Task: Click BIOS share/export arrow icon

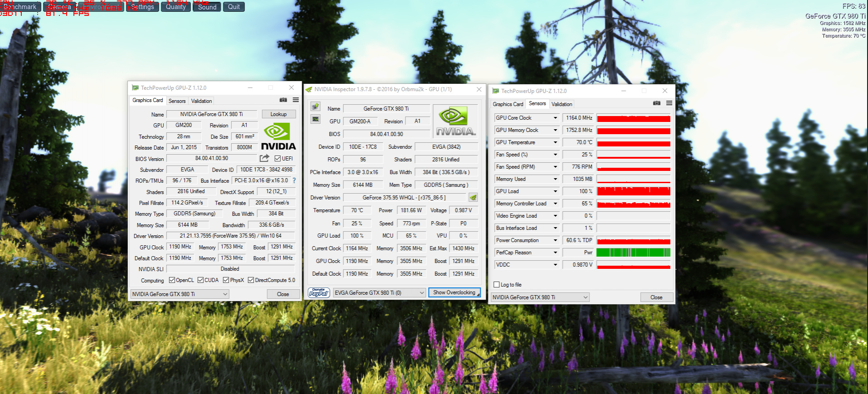Action: coord(264,158)
